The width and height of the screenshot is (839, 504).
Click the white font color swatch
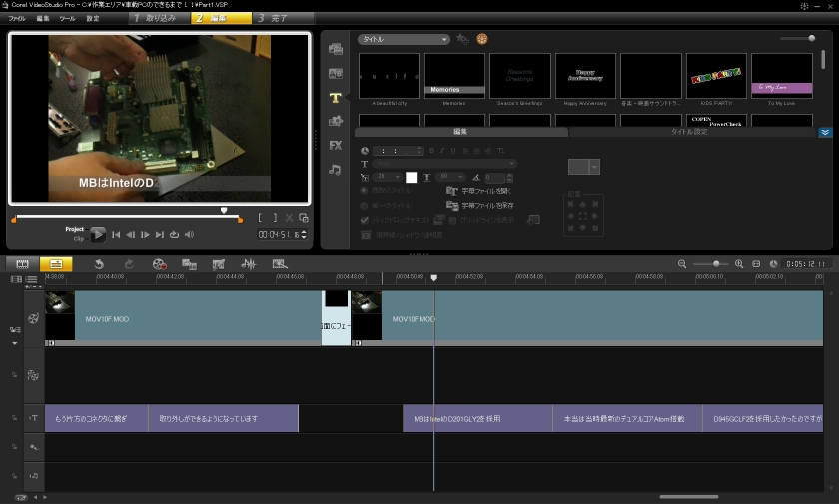coord(411,177)
